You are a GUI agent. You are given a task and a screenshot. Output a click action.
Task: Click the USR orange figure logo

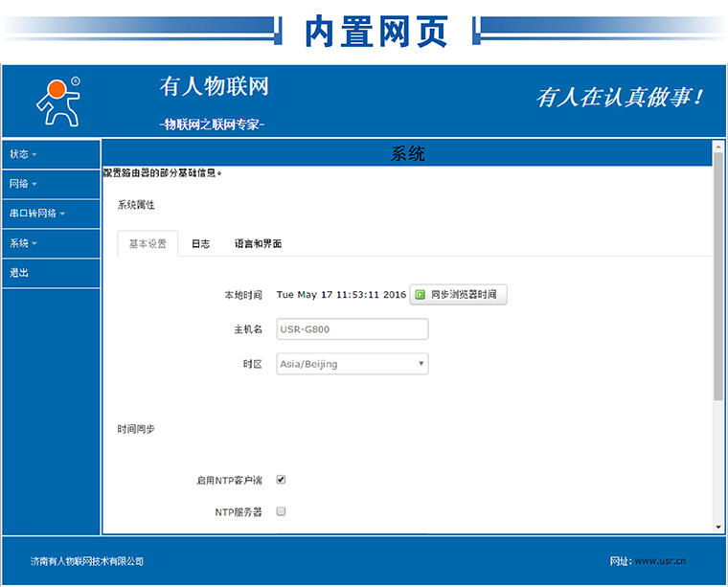click(57, 102)
